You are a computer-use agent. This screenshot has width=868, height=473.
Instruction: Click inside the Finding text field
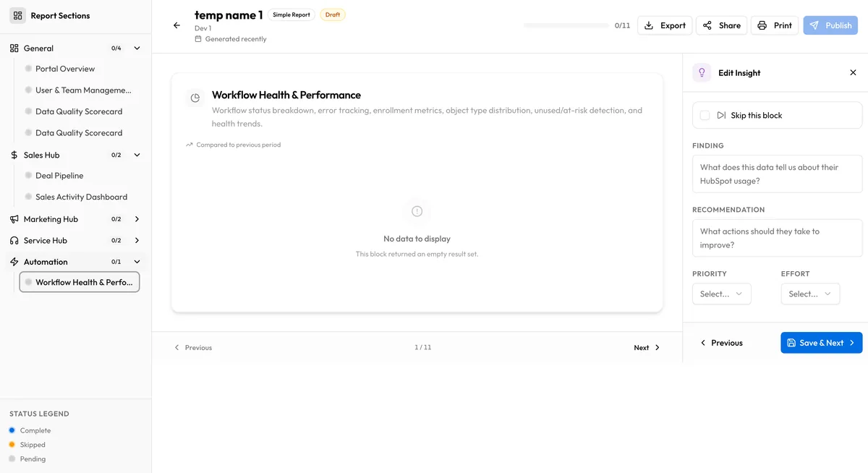click(777, 174)
